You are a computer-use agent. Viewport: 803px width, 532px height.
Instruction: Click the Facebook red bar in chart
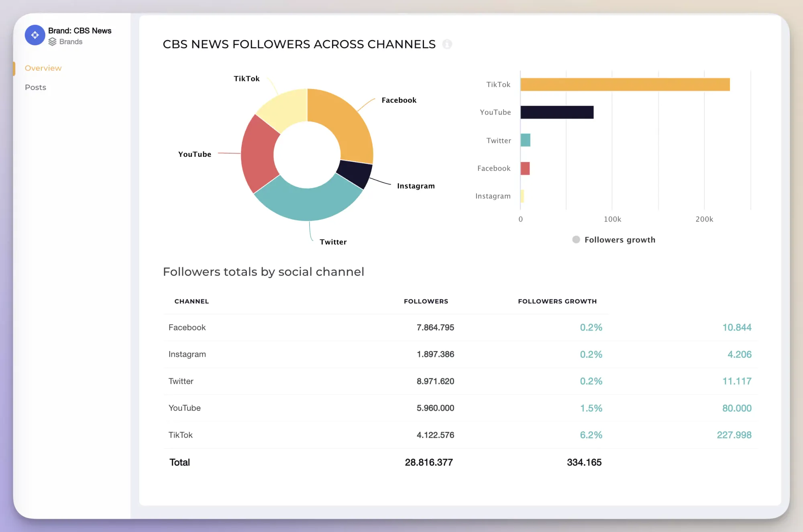click(525, 169)
